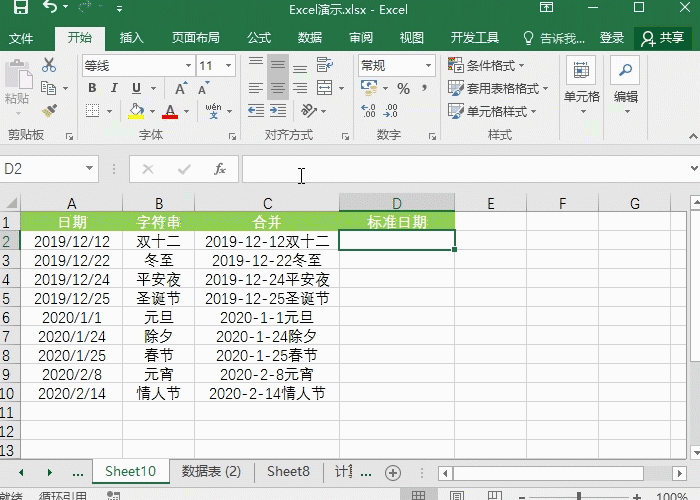Toggle italic formatting
Screen dimensions: 700x500
pyautogui.click(x=113, y=88)
